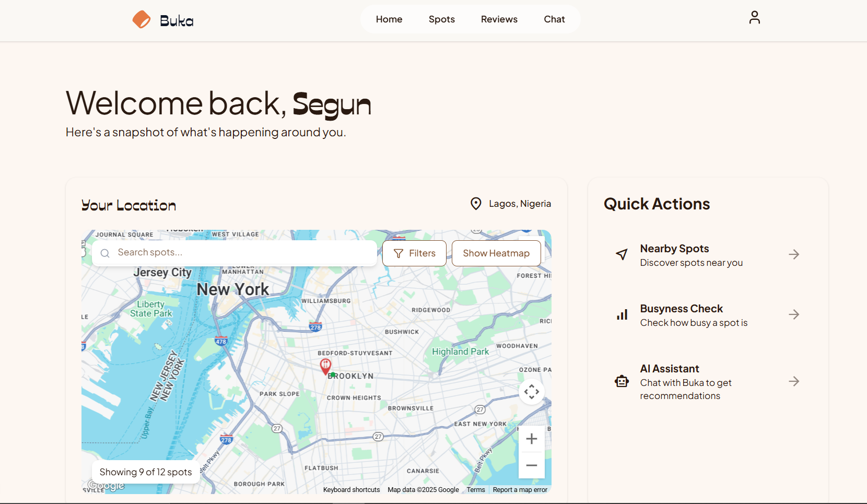This screenshot has height=504, width=867.
Task: Open the Busyness Check quick action
Action: click(708, 315)
